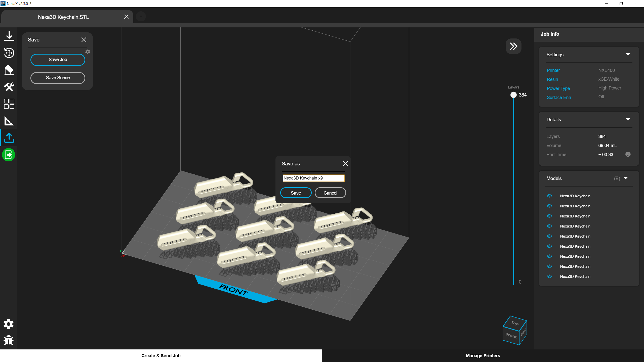The height and width of the screenshot is (362, 644).
Task: Collapse Job Info panel with double-chevron
Action: tap(513, 46)
